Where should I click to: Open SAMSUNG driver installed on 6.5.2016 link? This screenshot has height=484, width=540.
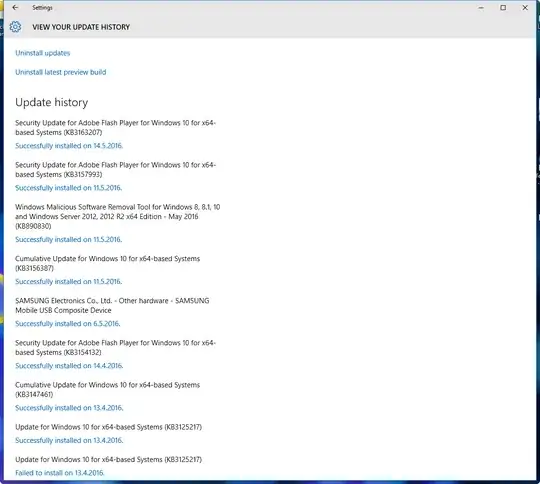[68, 323]
